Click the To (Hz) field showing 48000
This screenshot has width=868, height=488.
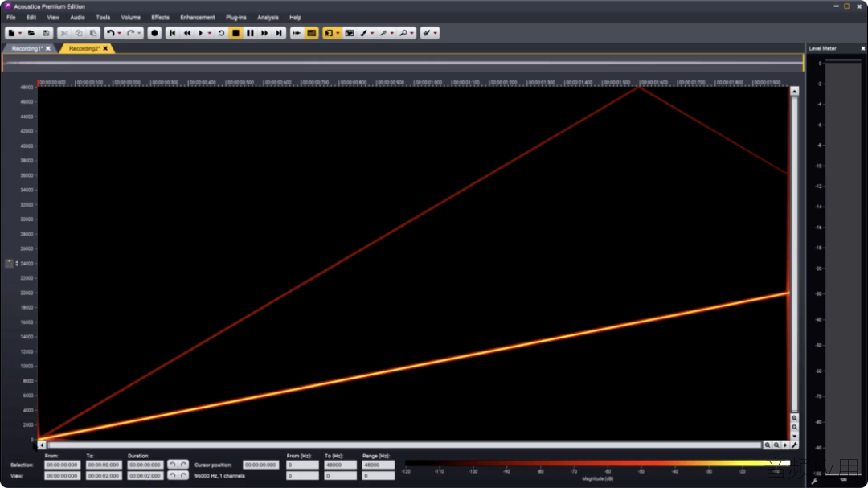pyautogui.click(x=341, y=465)
